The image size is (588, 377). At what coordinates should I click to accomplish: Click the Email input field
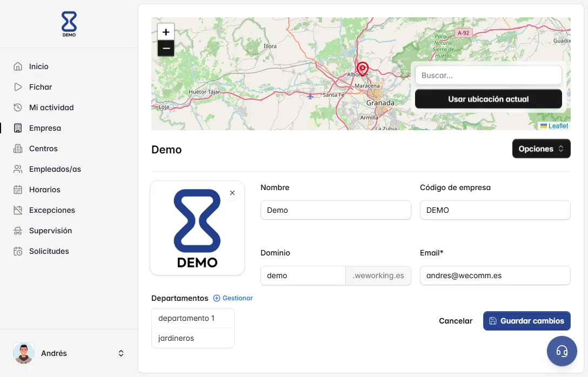point(495,275)
